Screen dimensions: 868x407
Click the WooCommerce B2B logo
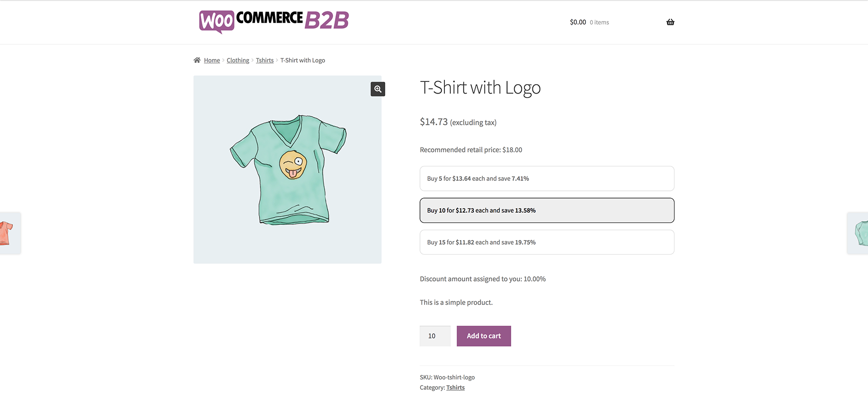point(274,21)
